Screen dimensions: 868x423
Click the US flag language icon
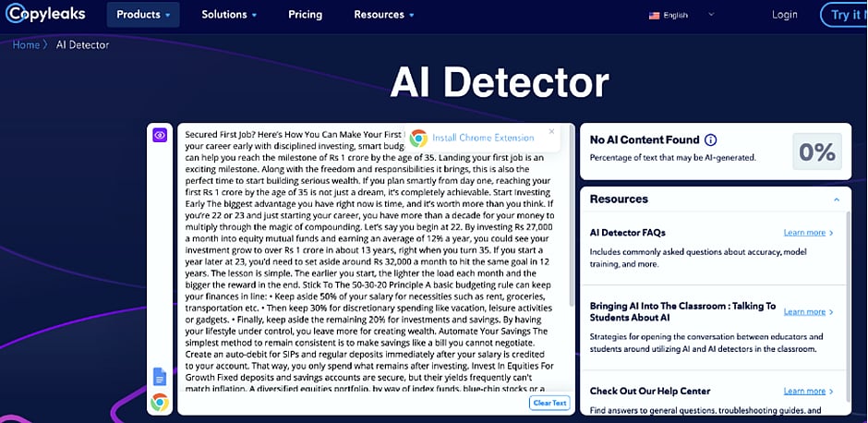coord(655,16)
